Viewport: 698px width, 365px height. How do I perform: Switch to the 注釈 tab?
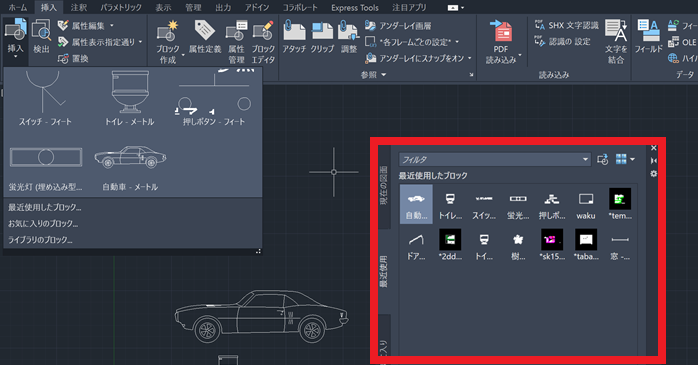coord(79,8)
